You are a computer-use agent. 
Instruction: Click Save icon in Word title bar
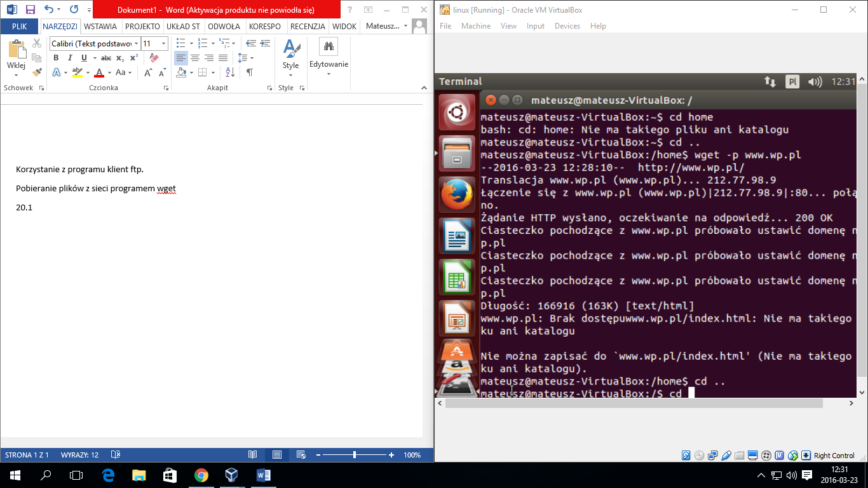[x=30, y=10]
